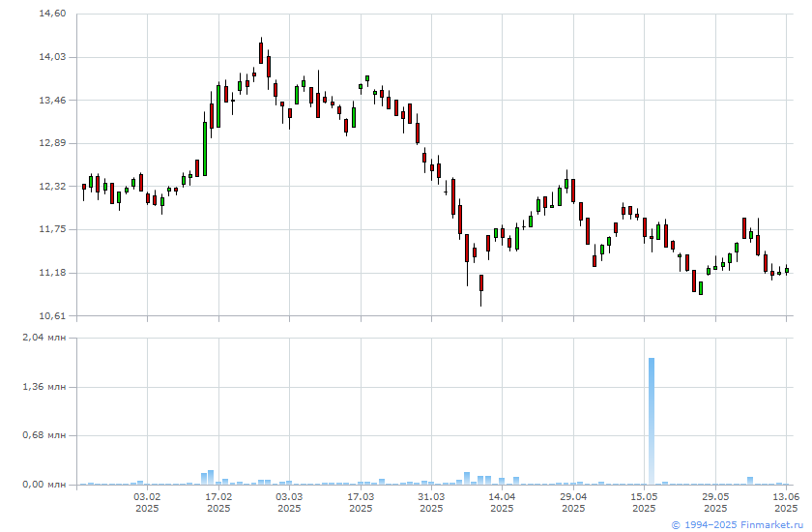This screenshot has width=812, height=532.
Task: Click the 03.02 2025 date label
Action: click(x=147, y=502)
